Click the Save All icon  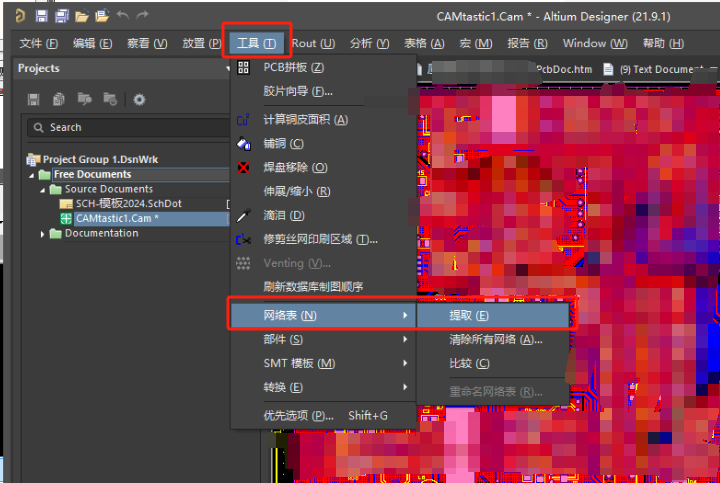tap(62, 16)
